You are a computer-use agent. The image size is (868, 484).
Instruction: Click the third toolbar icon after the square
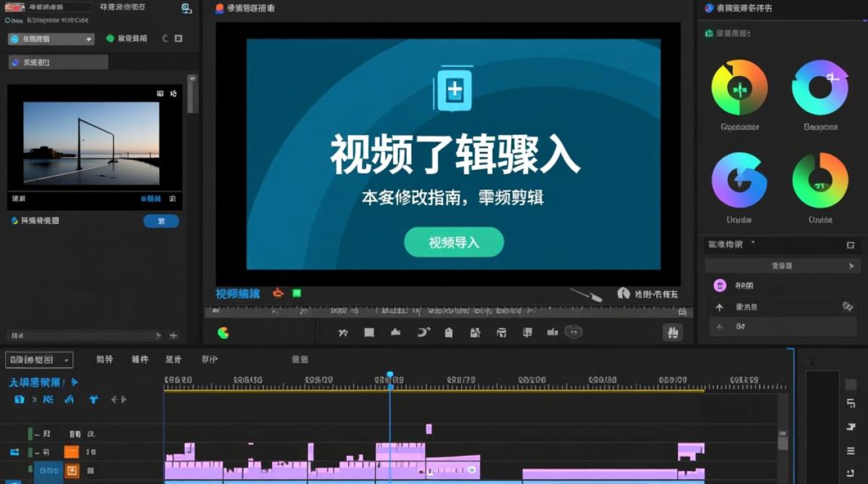pos(396,333)
